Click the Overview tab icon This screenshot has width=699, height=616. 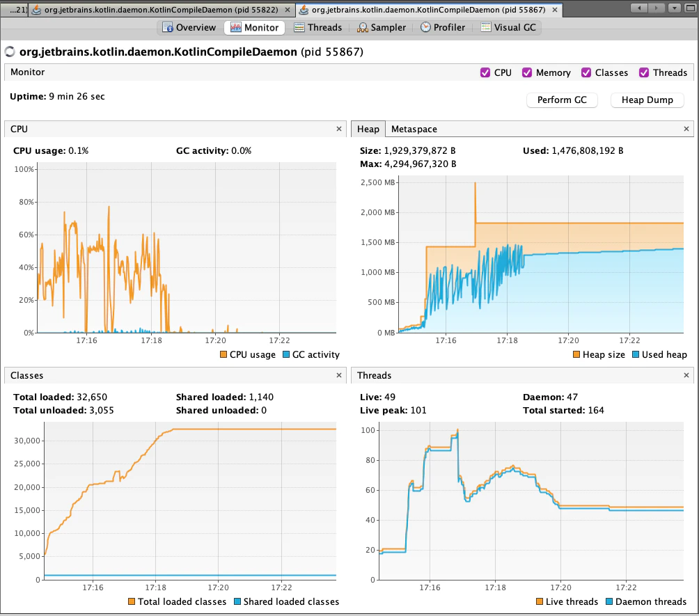(x=168, y=28)
